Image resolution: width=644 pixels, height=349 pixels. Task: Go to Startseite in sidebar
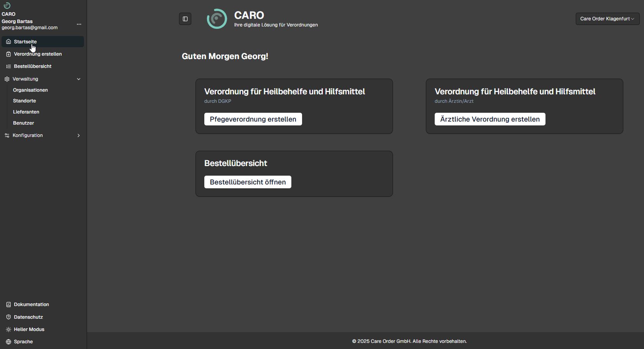click(x=25, y=42)
